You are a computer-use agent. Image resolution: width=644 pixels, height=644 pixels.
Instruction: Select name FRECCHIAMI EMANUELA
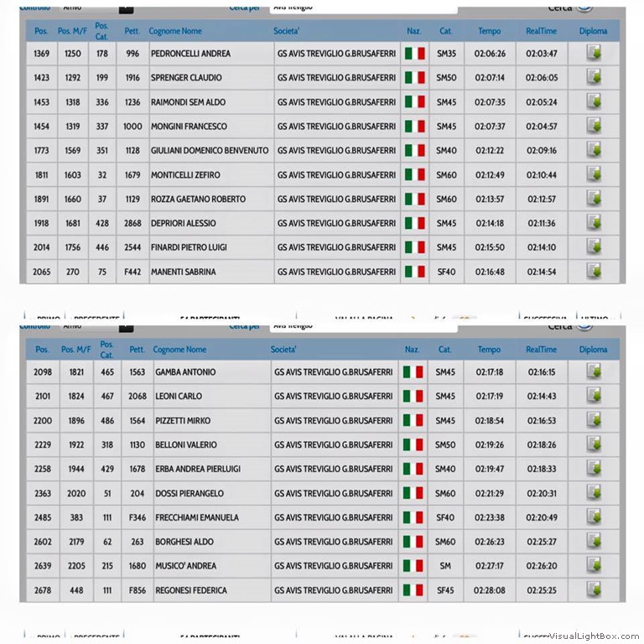pyautogui.click(x=197, y=517)
